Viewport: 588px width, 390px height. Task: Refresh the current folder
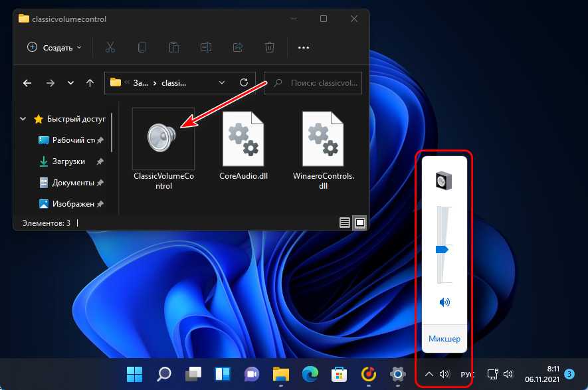[x=244, y=83]
